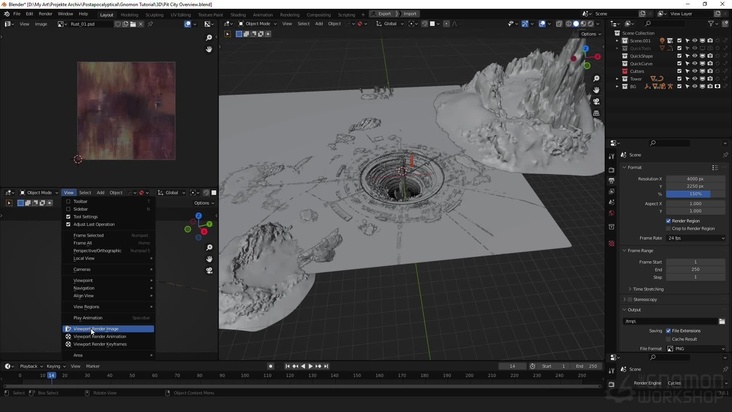Click Cutters red collection icon
Viewport: 732px width, 412px height.
[x=625, y=71]
